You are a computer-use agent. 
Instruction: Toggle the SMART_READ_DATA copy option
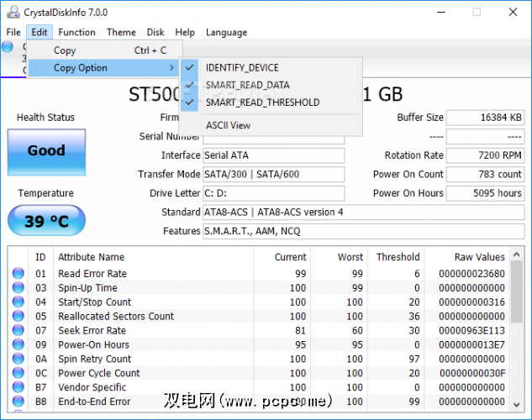click(250, 86)
